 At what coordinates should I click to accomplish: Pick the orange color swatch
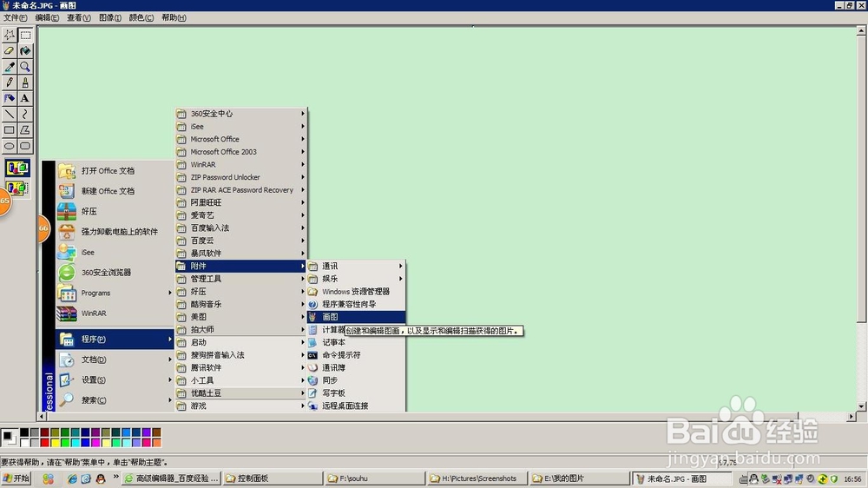[x=156, y=442]
